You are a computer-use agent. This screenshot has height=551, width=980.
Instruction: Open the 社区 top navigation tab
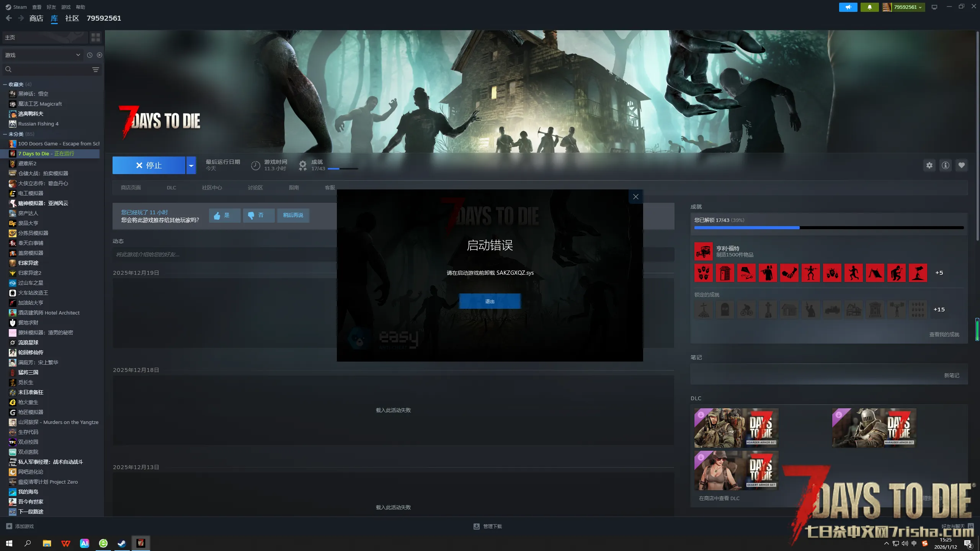tap(72, 18)
